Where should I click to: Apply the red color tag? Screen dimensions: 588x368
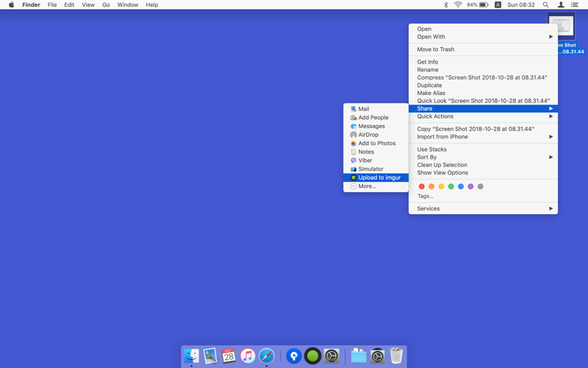click(x=421, y=187)
